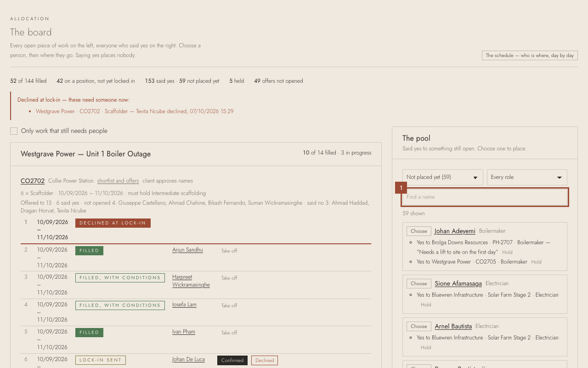Viewport: 588px width, 368px height.
Task: Click the 'Find a name' search field
Action: click(x=485, y=197)
